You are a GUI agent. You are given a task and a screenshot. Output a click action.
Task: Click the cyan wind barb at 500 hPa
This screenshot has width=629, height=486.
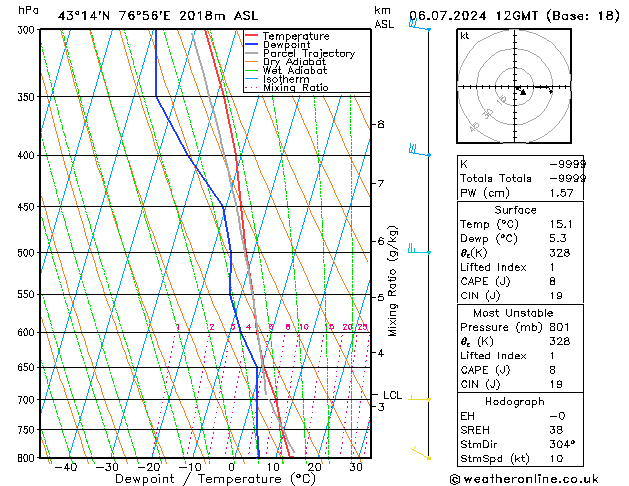(x=419, y=249)
